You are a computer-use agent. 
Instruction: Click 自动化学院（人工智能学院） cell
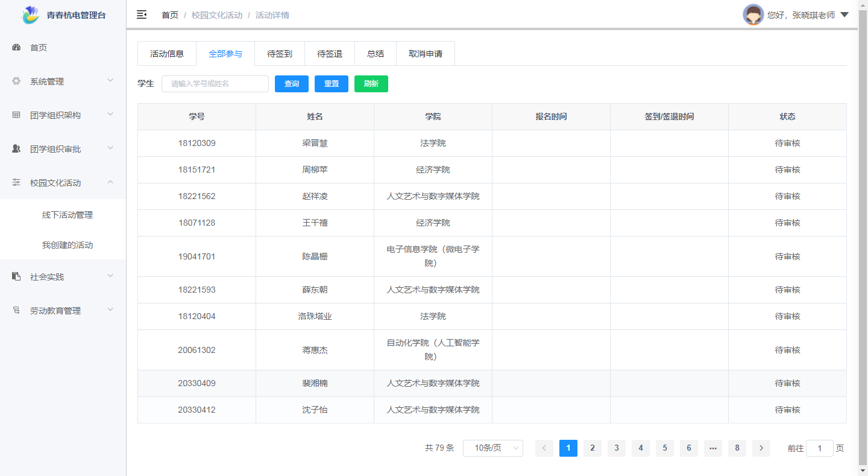[x=433, y=350]
